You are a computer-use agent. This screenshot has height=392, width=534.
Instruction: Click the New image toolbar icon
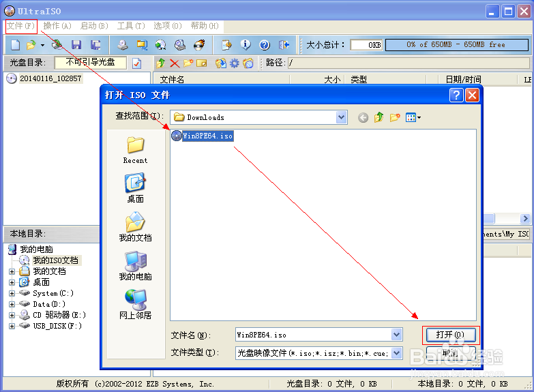click(x=15, y=44)
